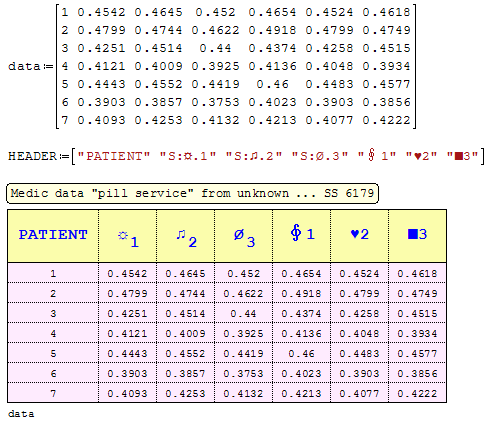Select the music note column header

point(185,236)
